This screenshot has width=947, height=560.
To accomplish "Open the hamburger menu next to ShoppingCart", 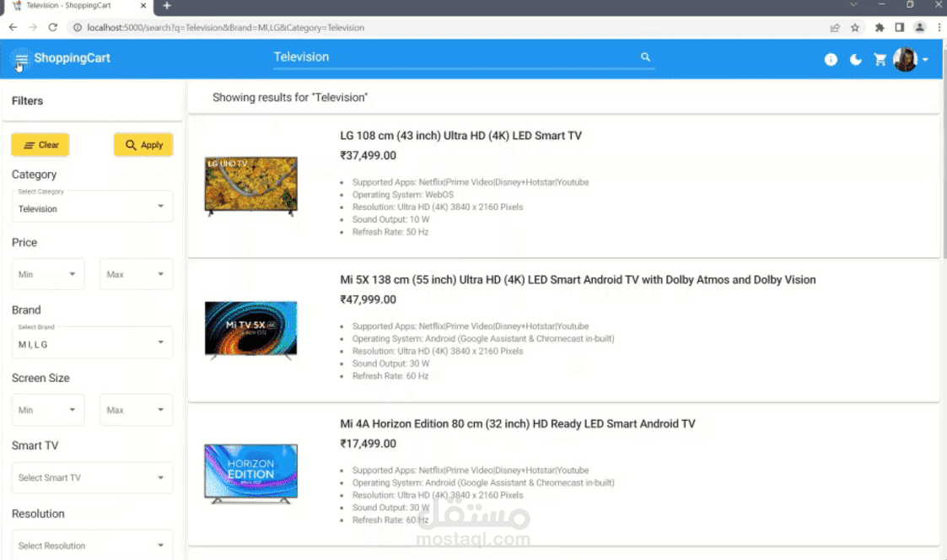I will (21, 58).
